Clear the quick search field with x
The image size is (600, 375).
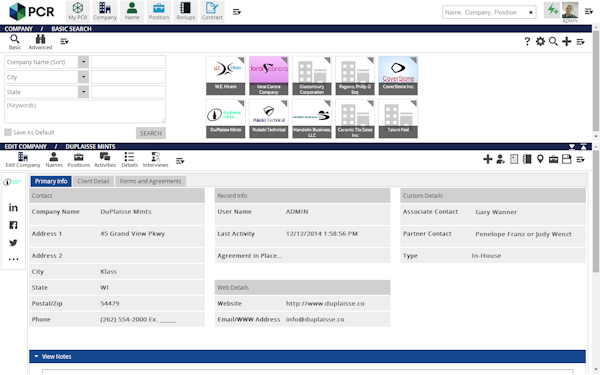coord(531,12)
